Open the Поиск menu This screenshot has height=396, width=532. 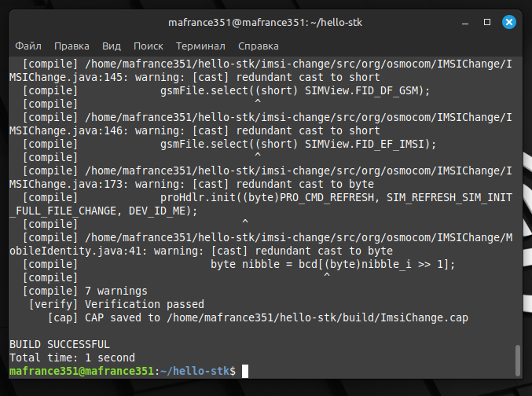tap(149, 46)
